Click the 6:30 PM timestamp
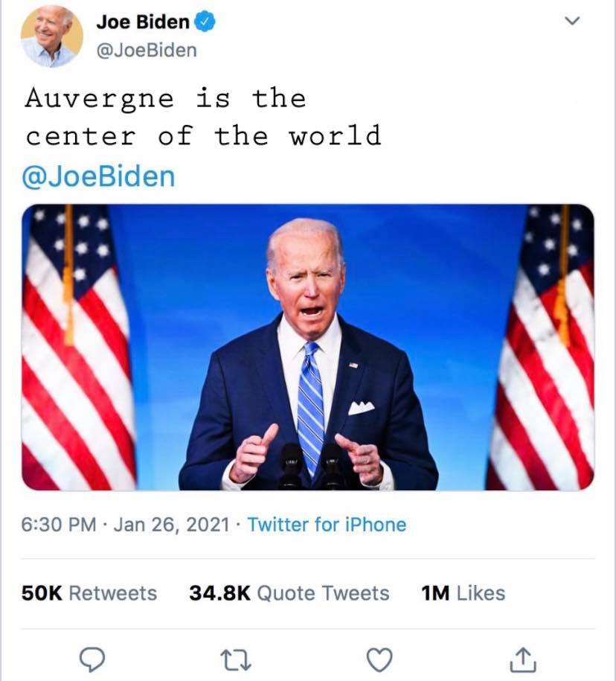This screenshot has height=681, width=616. [60, 525]
